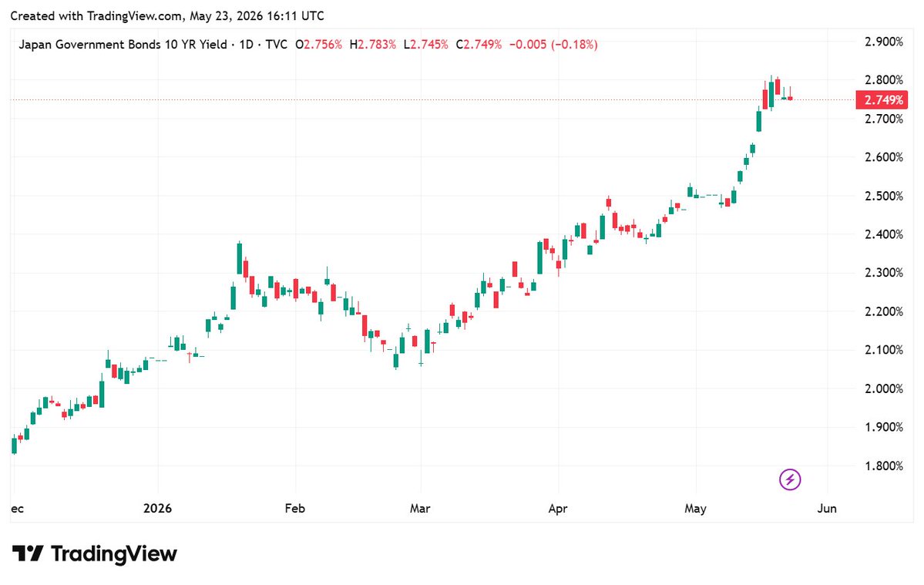
Task: Select the Japan Government Bonds 10 YR Yield title
Action: pos(123,45)
